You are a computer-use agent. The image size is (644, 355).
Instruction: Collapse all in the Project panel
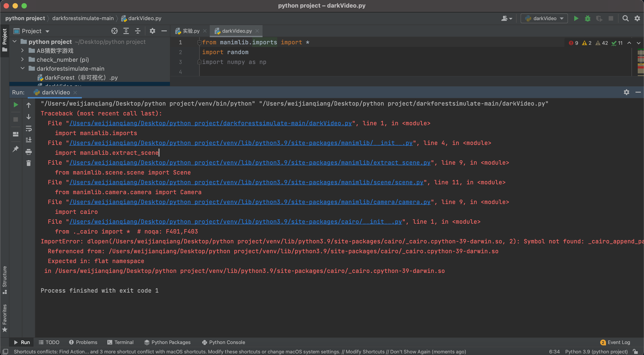(138, 31)
